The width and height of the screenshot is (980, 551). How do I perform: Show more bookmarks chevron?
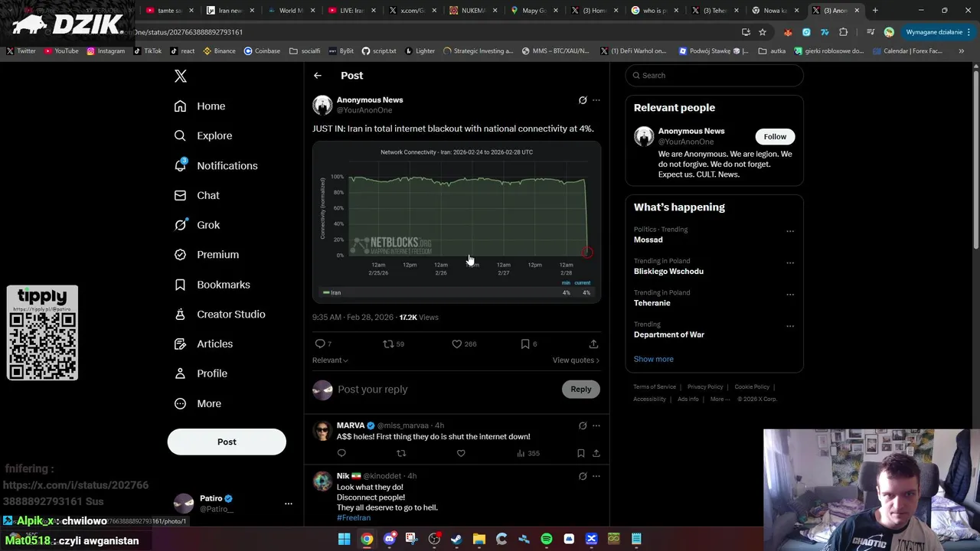coord(961,51)
